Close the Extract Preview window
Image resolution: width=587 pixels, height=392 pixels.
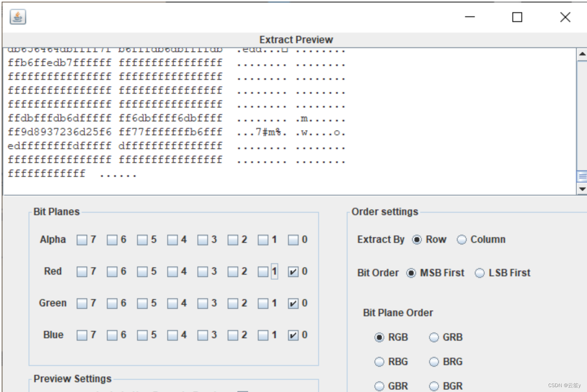click(x=565, y=17)
